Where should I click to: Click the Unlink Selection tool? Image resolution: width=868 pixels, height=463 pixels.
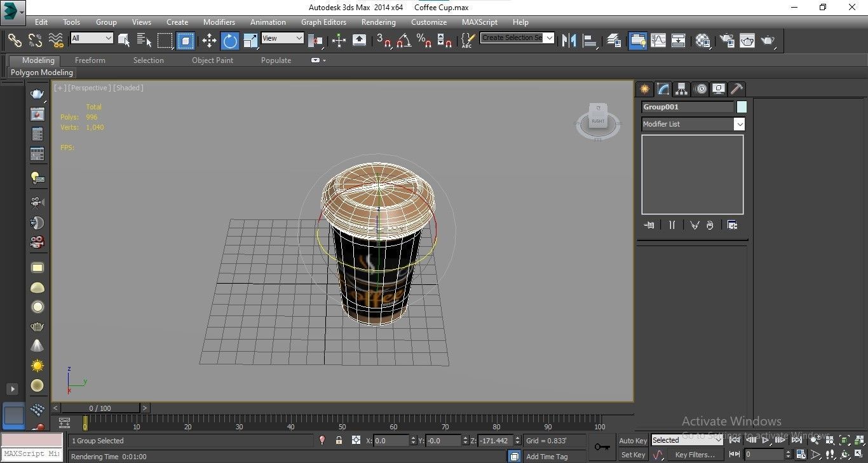coord(35,40)
